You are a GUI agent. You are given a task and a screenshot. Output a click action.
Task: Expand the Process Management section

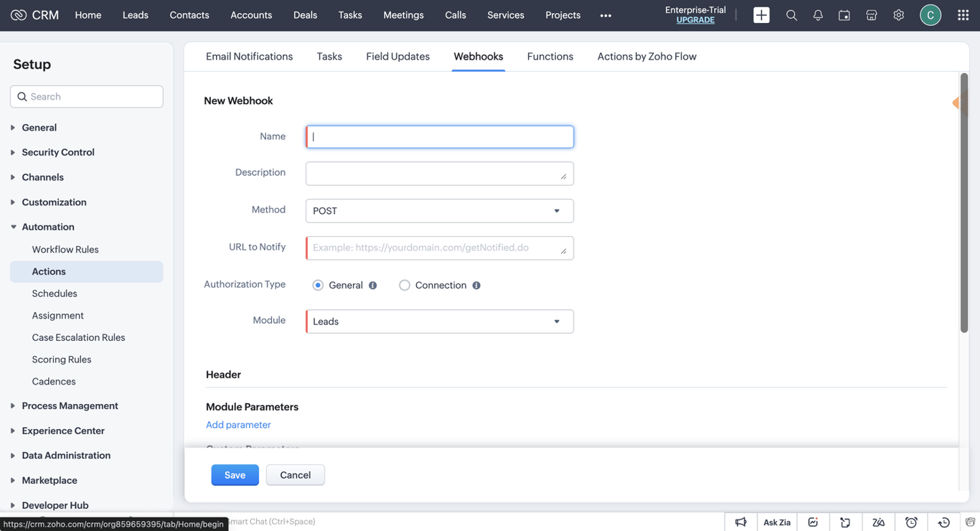70,406
